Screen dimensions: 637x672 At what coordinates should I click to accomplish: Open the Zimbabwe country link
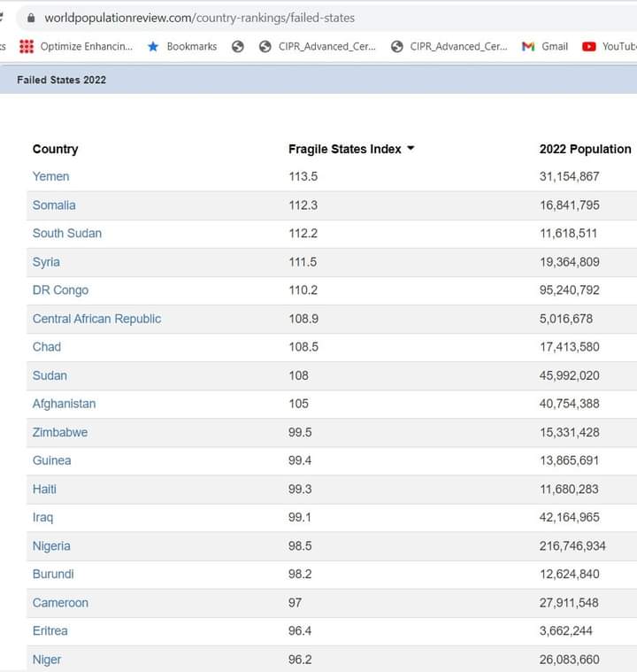pos(60,432)
